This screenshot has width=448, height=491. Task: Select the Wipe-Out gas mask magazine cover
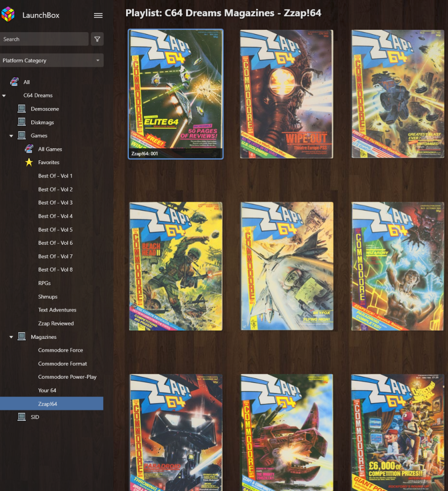click(x=286, y=94)
